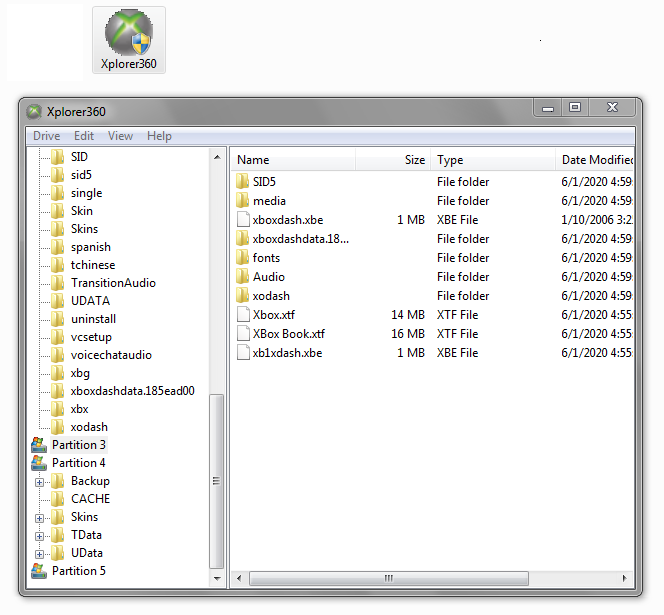This screenshot has height=615, width=664.
Task: Click the media folder icon in file list
Action: coord(243,200)
